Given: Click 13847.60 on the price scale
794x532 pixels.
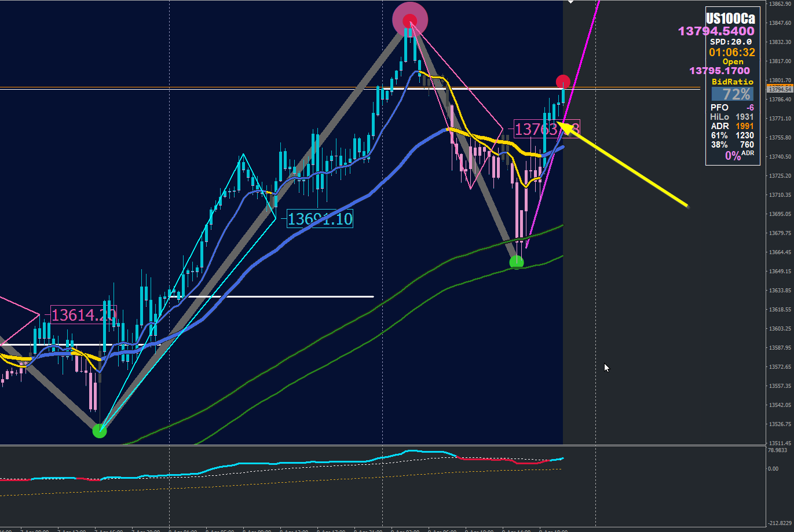Looking at the screenshot, I should (780, 23).
